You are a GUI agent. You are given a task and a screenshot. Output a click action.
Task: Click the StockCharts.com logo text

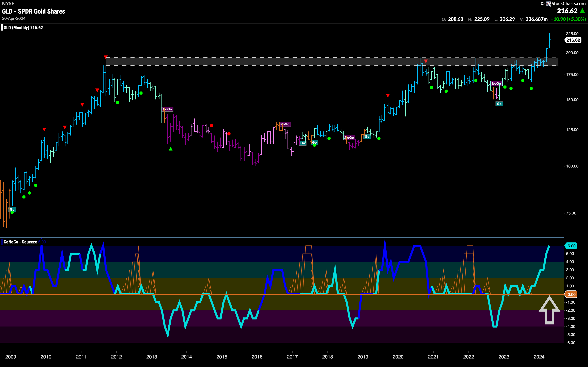(x=568, y=3)
